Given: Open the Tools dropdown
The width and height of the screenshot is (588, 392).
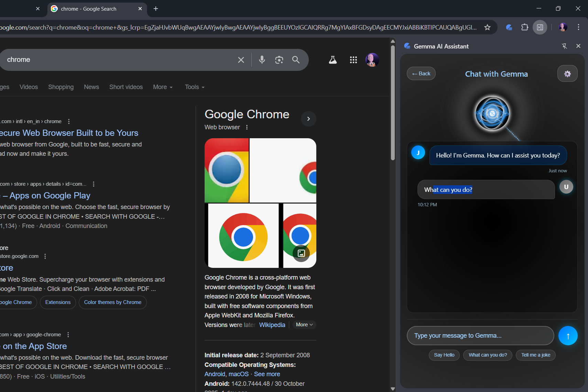Looking at the screenshot, I should pyautogui.click(x=195, y=87).
